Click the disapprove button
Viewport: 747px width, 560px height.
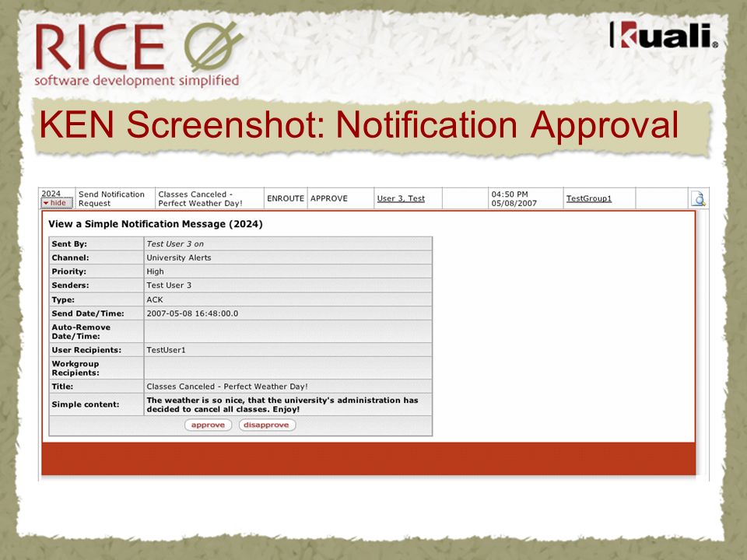[267, 425]
